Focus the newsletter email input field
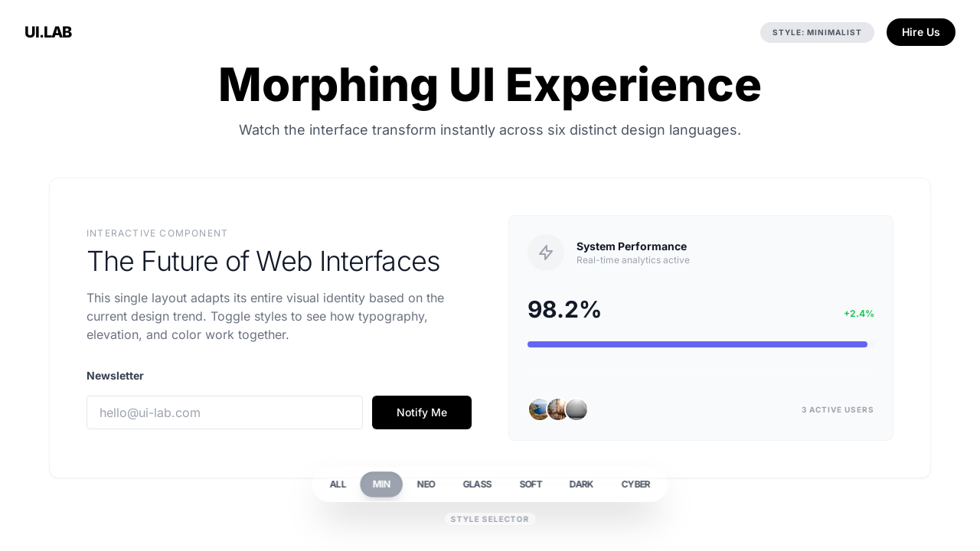The image size is (980, 551). [x=224, y=412]
